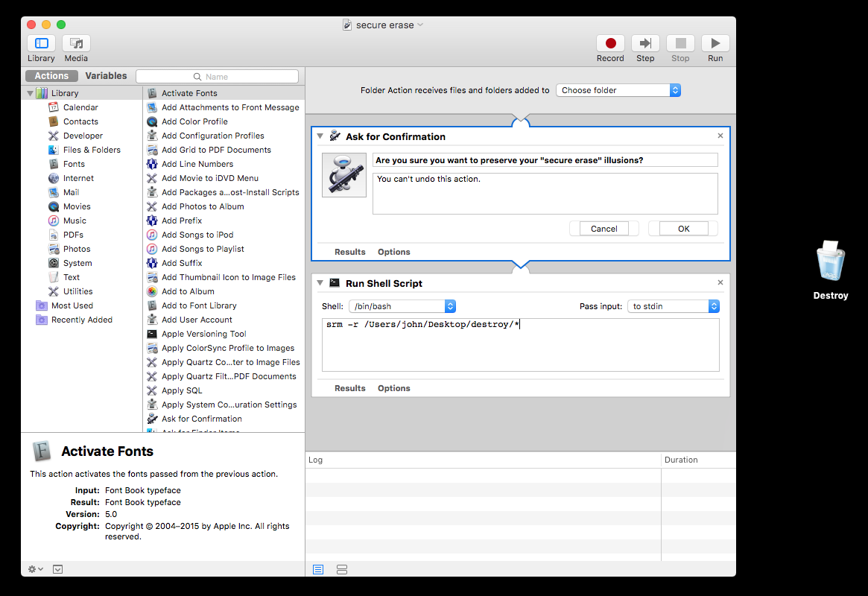This screenshot has height=596, width=868.
Task: Collapse the Library tree disclosure triangle
Action: [31, 94]
